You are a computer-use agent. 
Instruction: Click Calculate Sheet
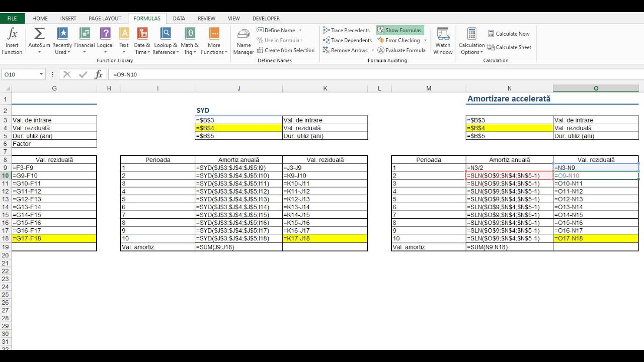pos(510,47)
